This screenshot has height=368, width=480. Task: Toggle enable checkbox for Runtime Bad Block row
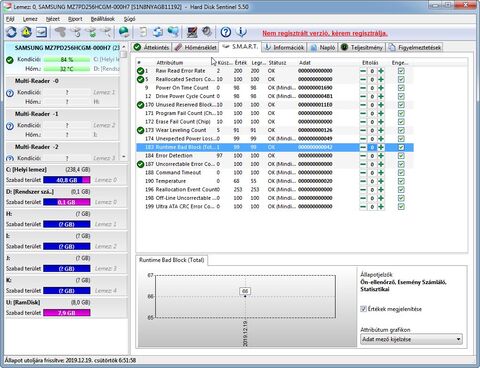click(x=401, y=147)
